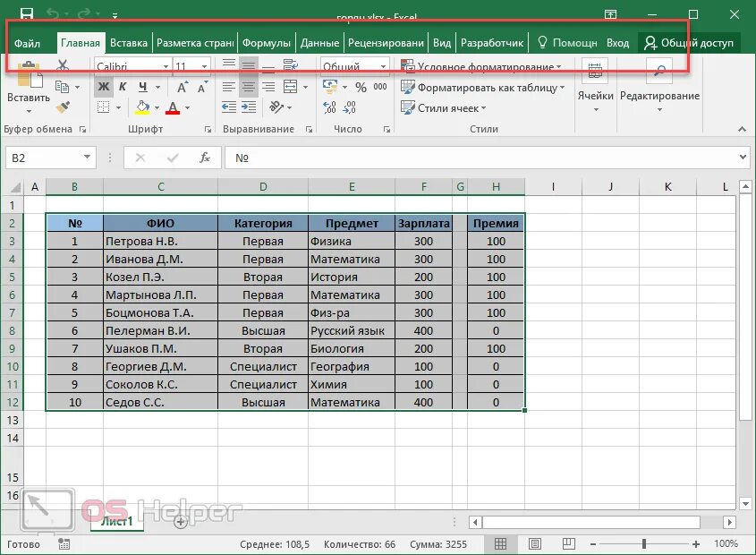Increase indent in Alignment group

click(x=249, y=107)
